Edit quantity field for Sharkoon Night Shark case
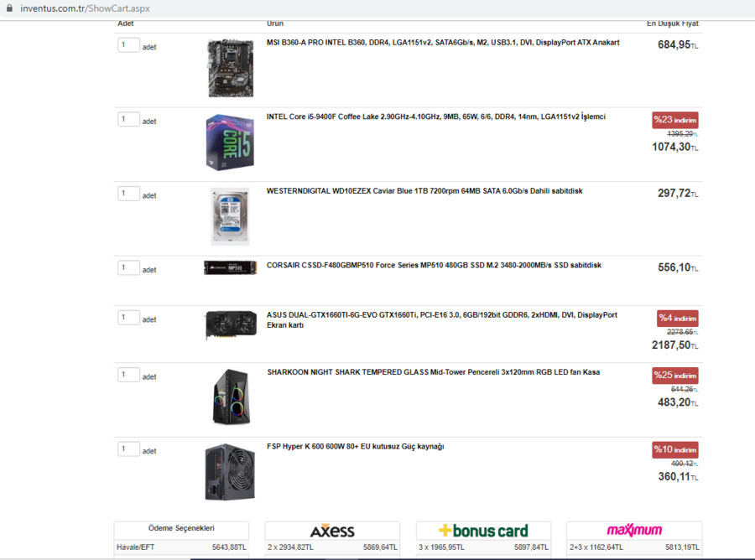 click(128, 375)
